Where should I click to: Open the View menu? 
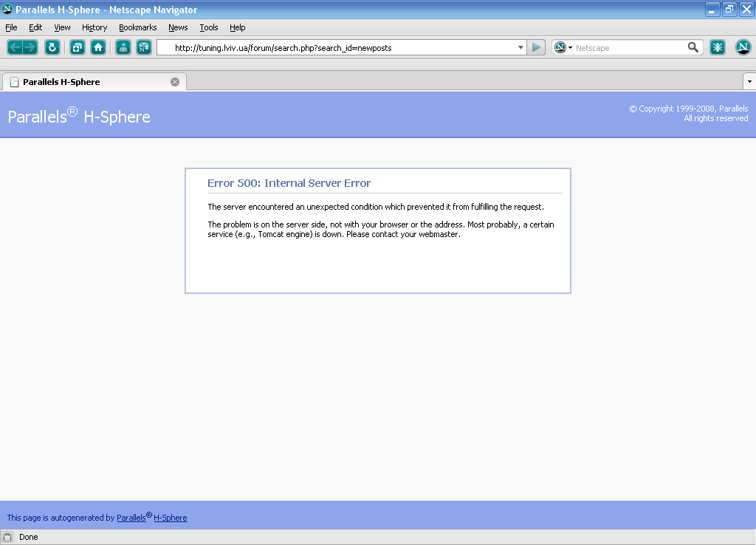point(62,27)
